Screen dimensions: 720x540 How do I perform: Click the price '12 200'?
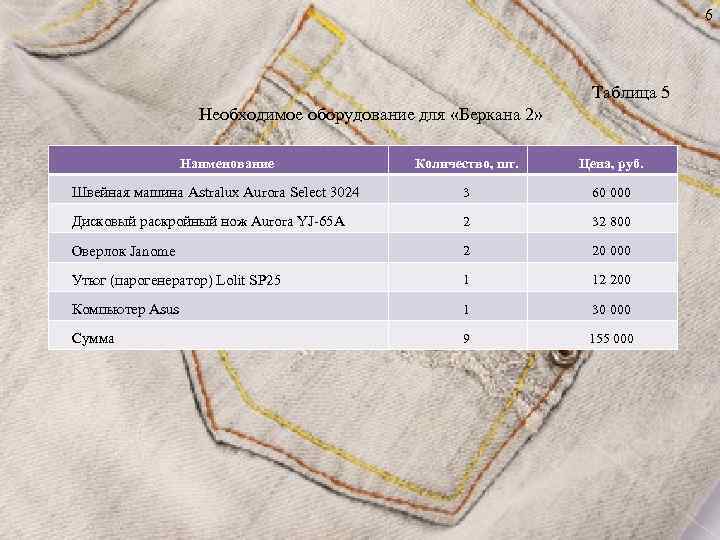coord(611,280)
